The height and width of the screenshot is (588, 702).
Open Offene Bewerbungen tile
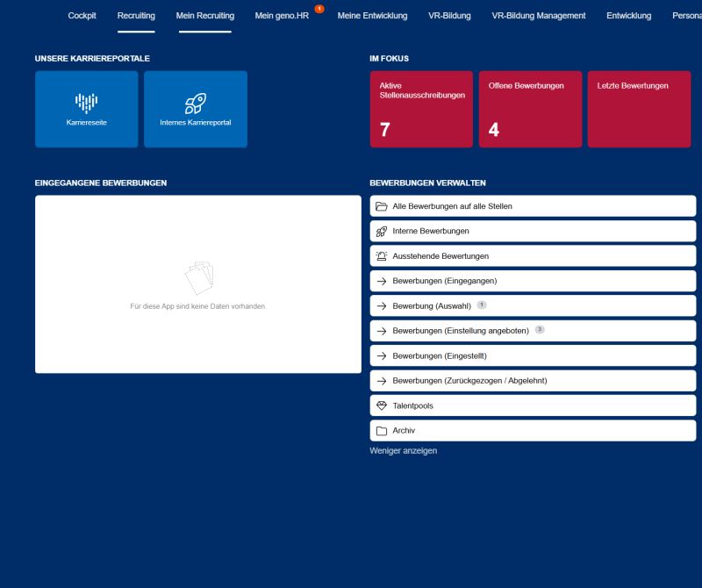coord(529,109)
